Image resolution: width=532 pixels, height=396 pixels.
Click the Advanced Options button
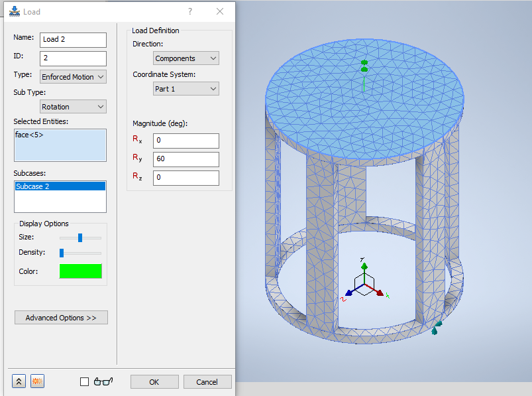point(61,317)
